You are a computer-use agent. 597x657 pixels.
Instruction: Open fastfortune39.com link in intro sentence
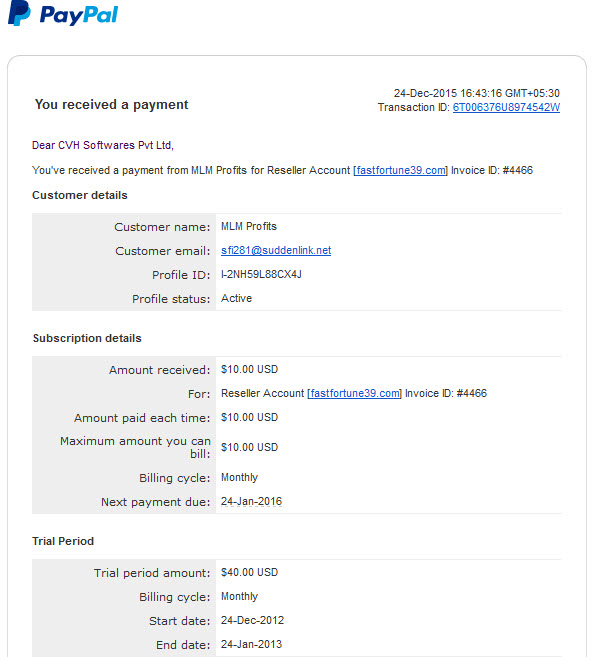[x=401, y=170]
